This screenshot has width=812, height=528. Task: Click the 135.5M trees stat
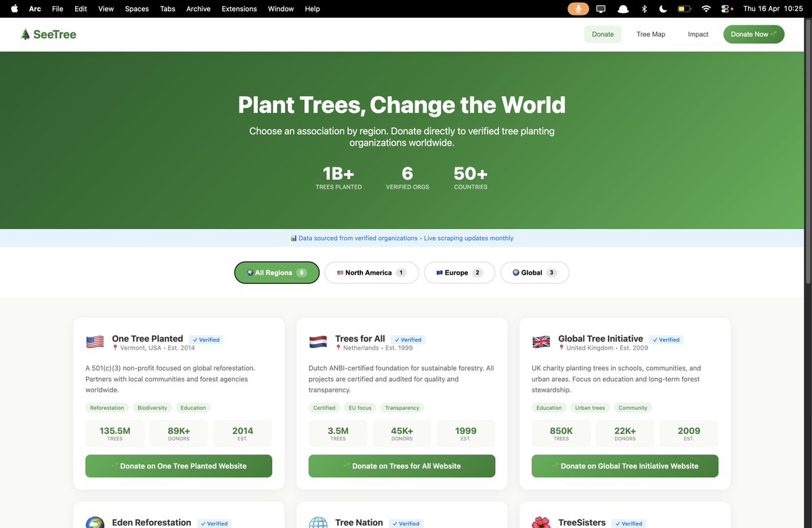[x=115, y=434]
